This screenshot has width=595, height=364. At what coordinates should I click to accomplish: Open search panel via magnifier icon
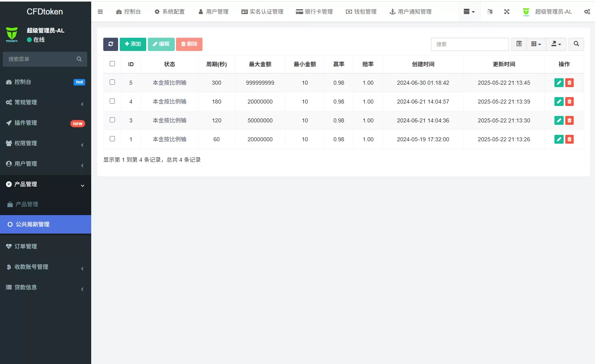576,44
